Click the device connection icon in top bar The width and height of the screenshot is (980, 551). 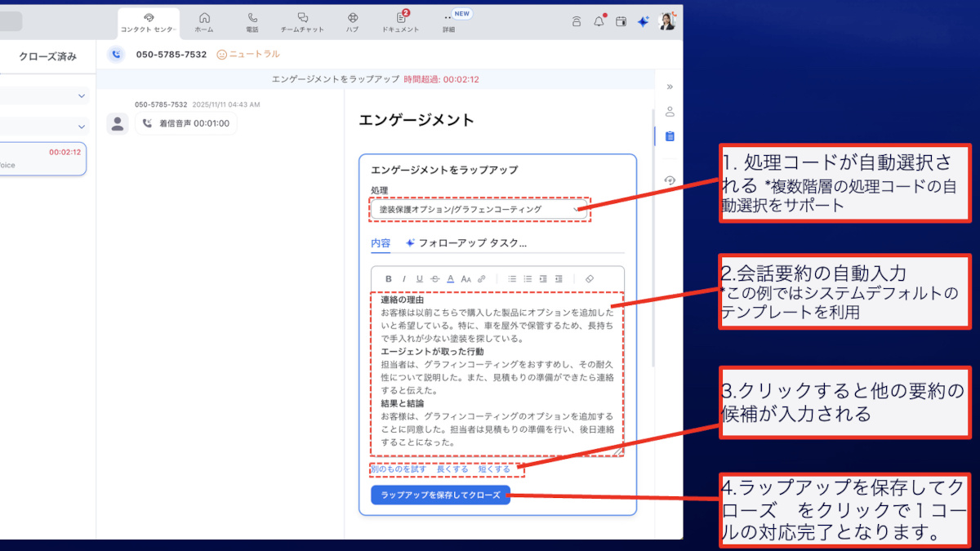pyautogui.click(x=577, y=22)
